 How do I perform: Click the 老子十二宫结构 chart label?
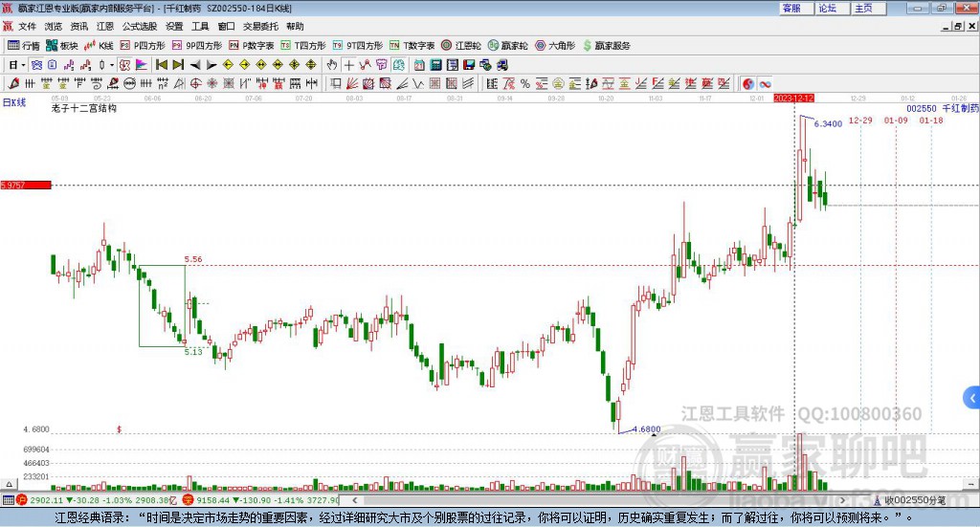(84, 108)
